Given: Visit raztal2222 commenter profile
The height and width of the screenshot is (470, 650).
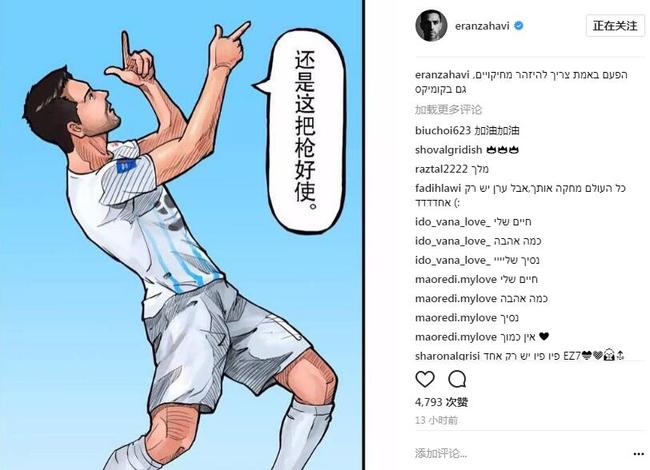Looking at the screenshot, I should pyautogui.click(x=441, y=169).
